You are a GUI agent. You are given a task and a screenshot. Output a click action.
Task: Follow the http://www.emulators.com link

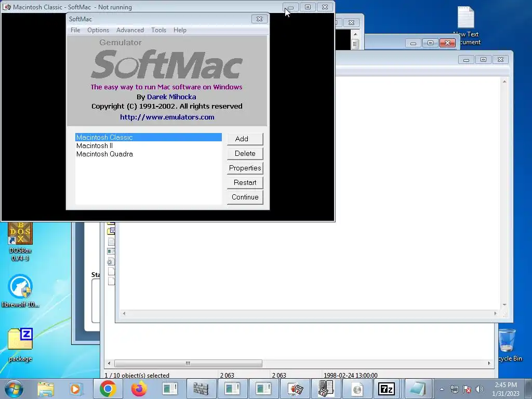[x=167, y=117]
